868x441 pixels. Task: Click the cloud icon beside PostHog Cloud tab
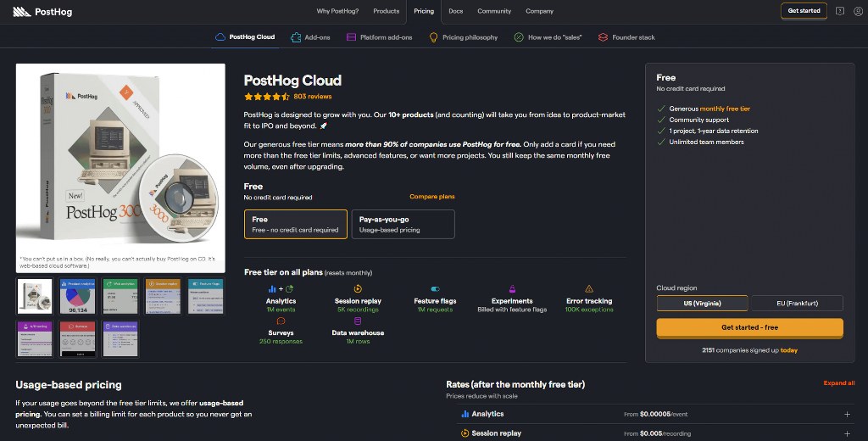[220, 37]
